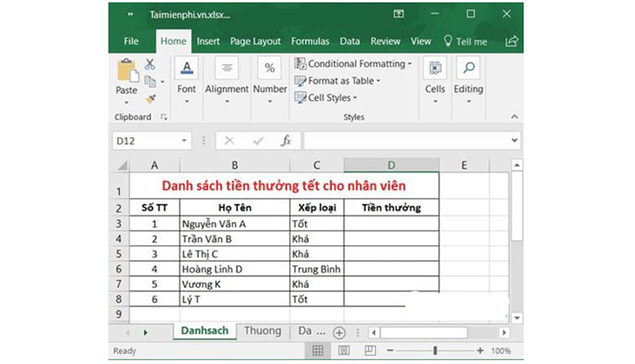The image size is (635, 364).
Task: Click cell 'Trung Bình'
Action: tap(317, 269)
